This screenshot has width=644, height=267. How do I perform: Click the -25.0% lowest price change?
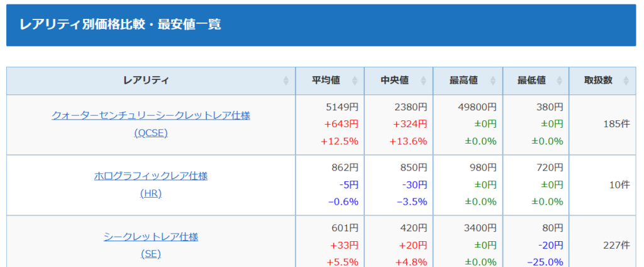coord(545,262)
